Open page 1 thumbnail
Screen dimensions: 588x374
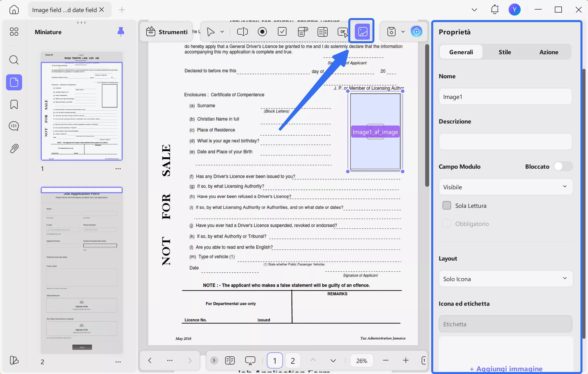[82, 106]
